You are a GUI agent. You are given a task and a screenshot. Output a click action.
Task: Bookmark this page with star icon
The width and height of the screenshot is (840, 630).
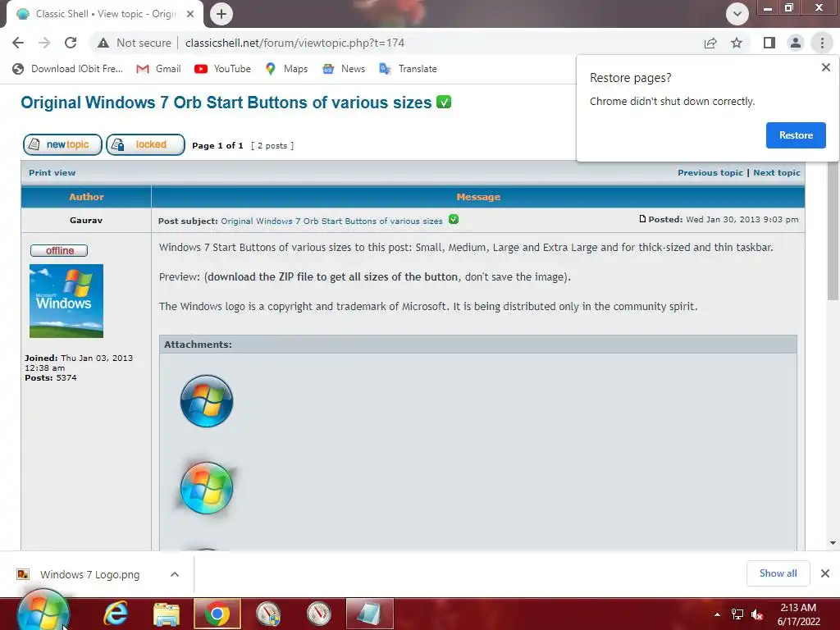[737, 43]
